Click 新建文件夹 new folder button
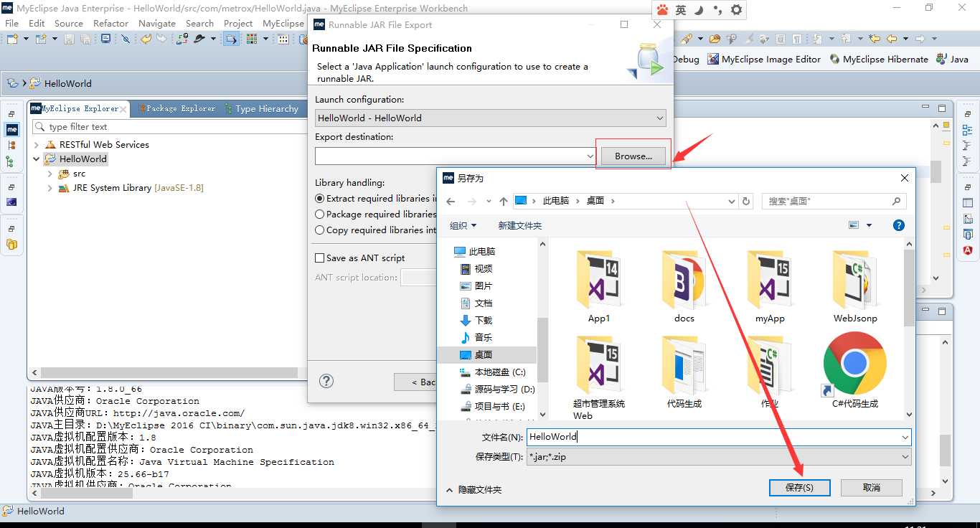980x528 pixels. point(519,225)
